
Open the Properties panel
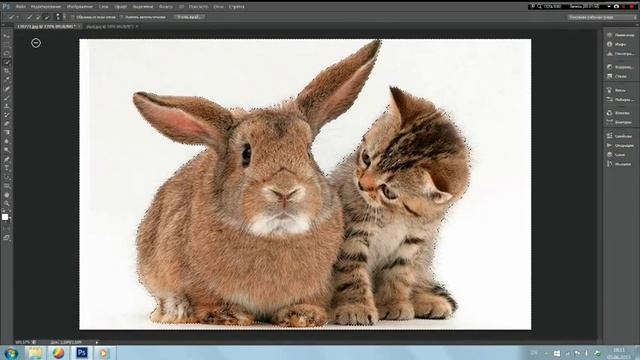click(x=620, y=136)
